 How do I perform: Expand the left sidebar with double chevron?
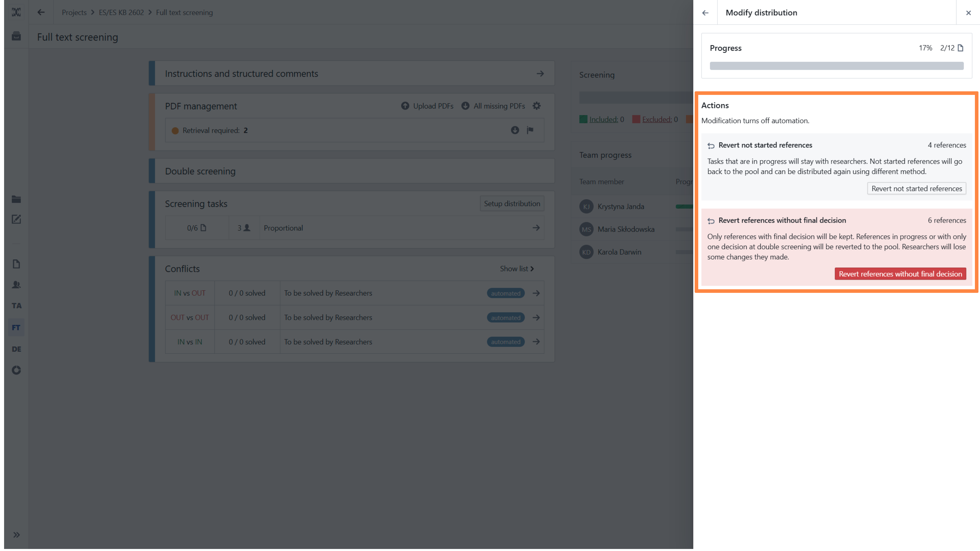16,535
